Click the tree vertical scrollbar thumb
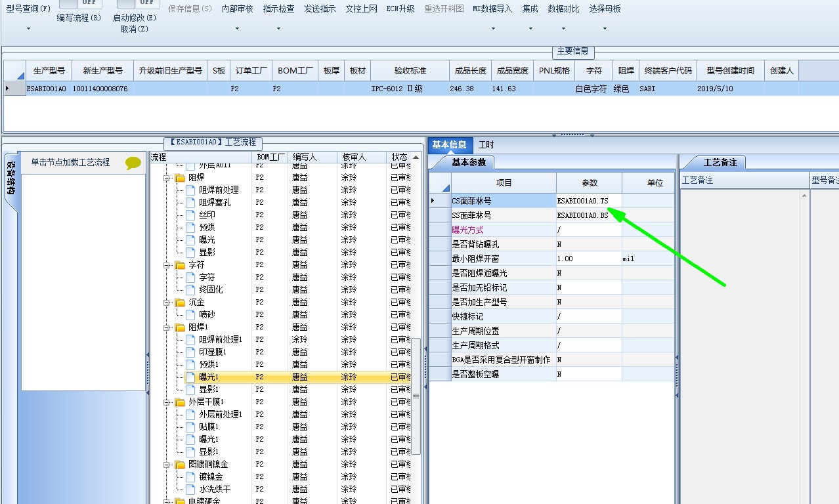 click(416, 396)
